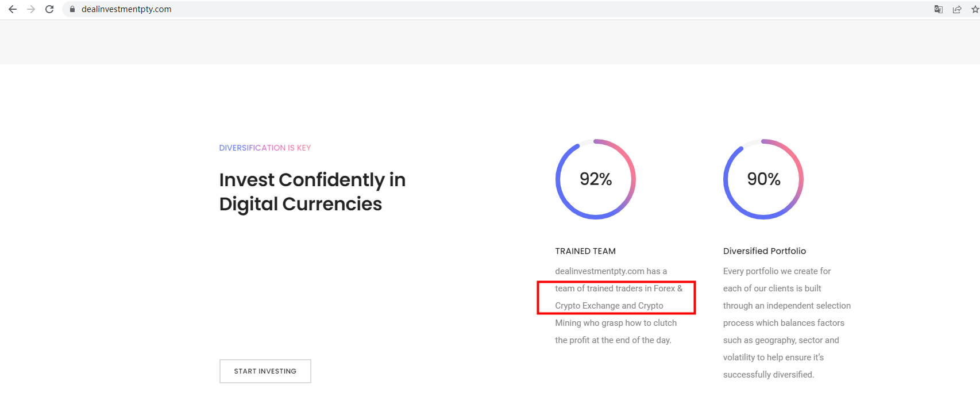
Task: Click the red-highlighted Forex & Crypto Exchange text
Action: click(x=616, y=297)
